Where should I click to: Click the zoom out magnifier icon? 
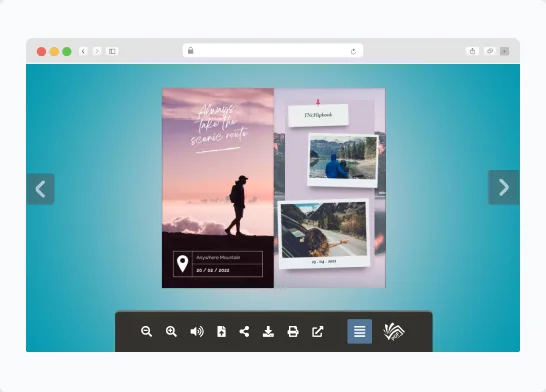pos(147,331)
